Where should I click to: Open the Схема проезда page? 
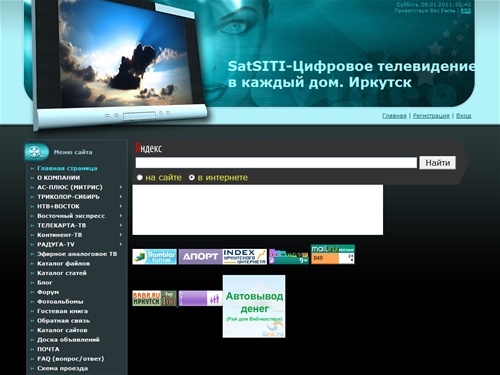click(62, 368)
